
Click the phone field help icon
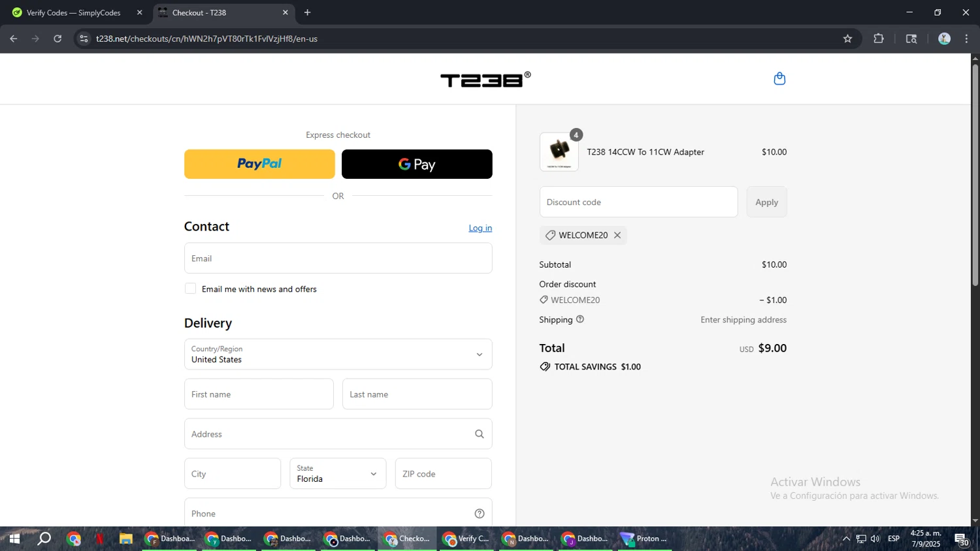point(480,514)
